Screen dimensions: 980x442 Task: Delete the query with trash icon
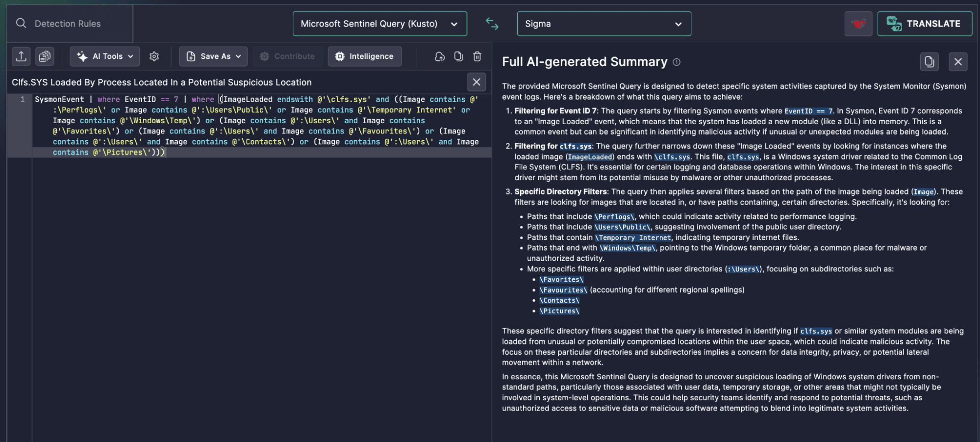(x=477, y=56)
